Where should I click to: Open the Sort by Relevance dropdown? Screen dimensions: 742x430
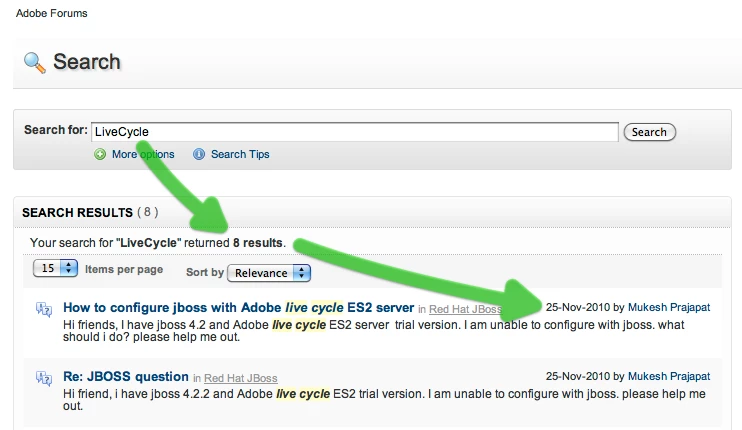coord(269,273)
